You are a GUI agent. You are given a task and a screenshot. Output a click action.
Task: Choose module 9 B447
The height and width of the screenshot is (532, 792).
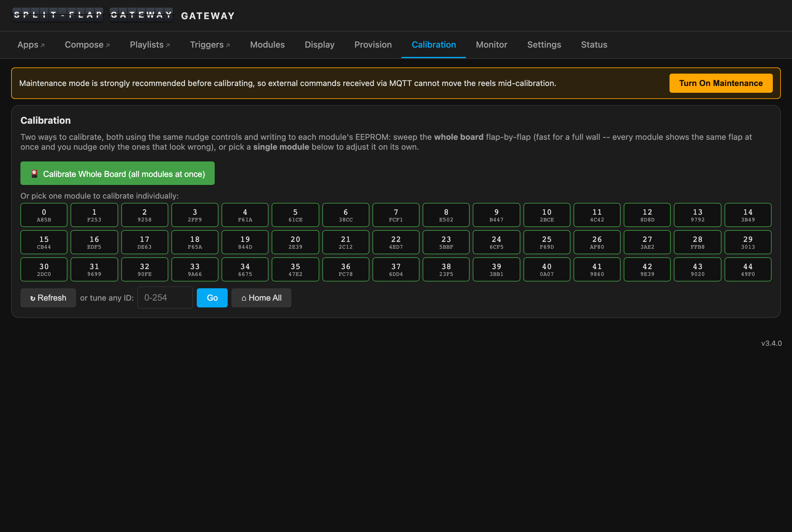497,215
